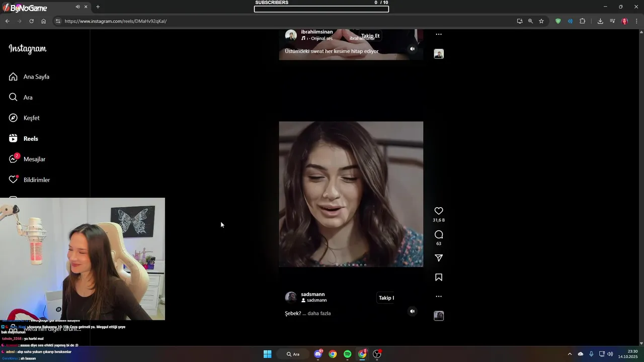Save the sadsmann reel with the bookmark icon
644x362 pixels.
coord(439,278)
